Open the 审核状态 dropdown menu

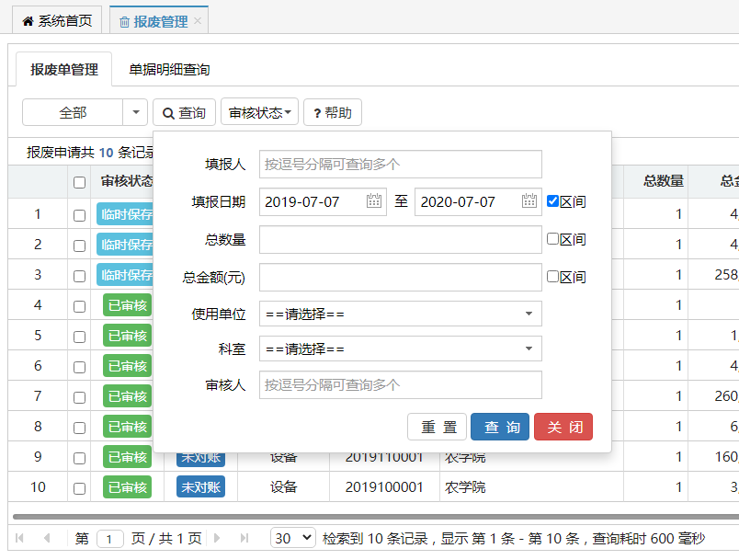[x=259, y=112]
